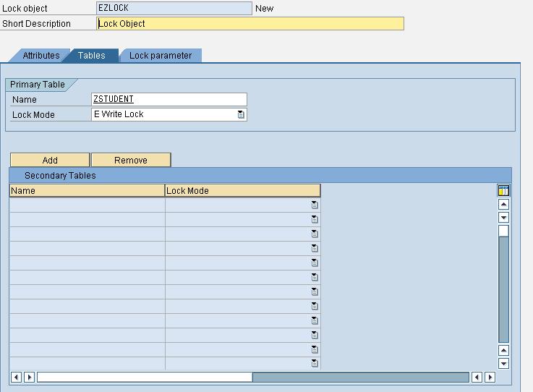Switch to the Lock parameter tab

click(x=161, y=56)
